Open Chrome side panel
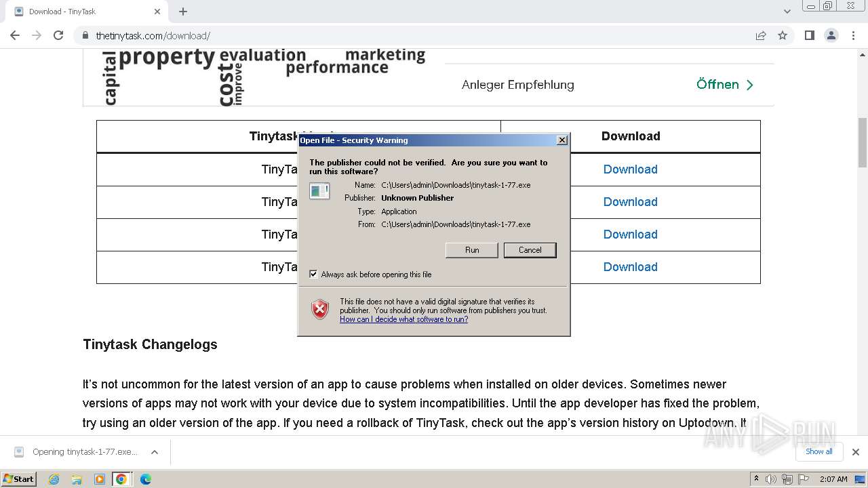Viewport: 868px width, 488px height. click(x=809, y=35)
